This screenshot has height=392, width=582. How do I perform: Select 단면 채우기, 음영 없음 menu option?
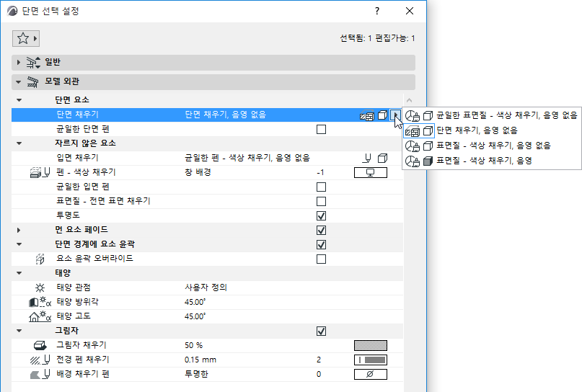(x=491, y=130)
